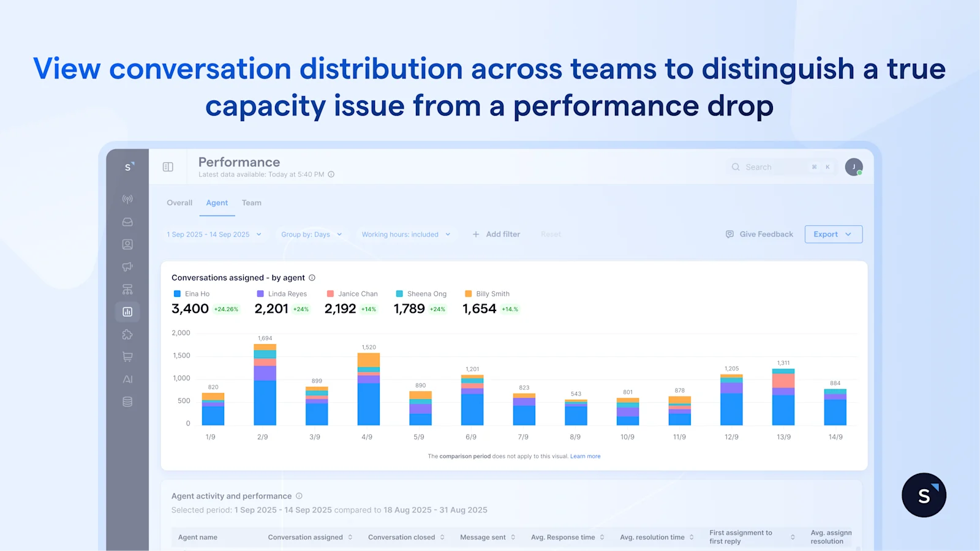The height and width of the screenshot is (551, 980).
Task: Expand the Working hours: included dropdown
Action: [x=405, y=234]
